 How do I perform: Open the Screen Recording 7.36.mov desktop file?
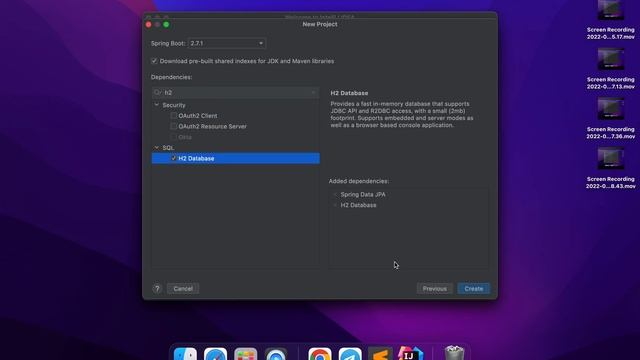pyautogui.click(x=611, y=118)
